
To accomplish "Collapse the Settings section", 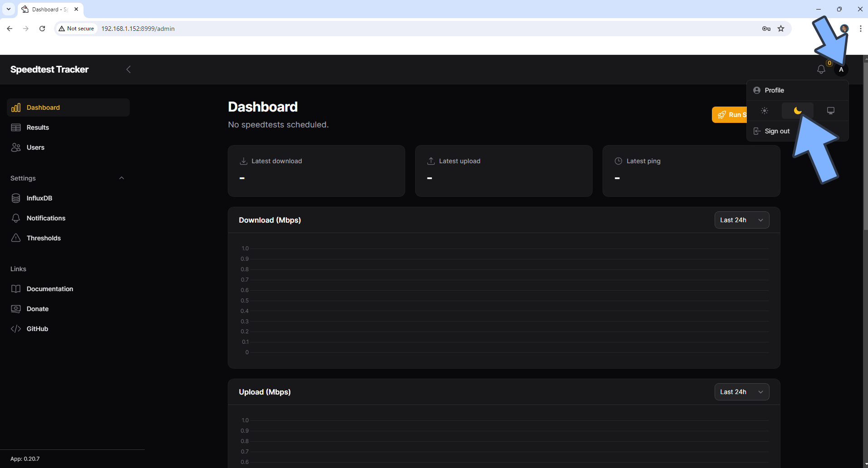I will click(121, 178).
